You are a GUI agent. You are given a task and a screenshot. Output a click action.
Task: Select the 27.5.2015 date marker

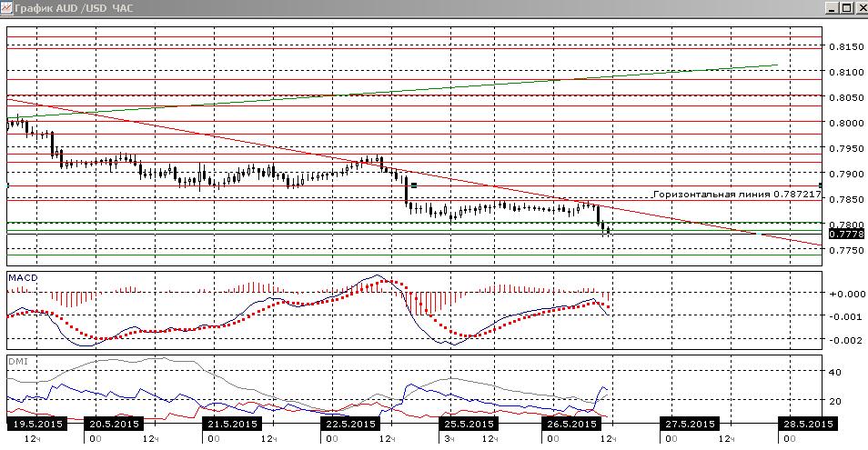coord(690,424)
